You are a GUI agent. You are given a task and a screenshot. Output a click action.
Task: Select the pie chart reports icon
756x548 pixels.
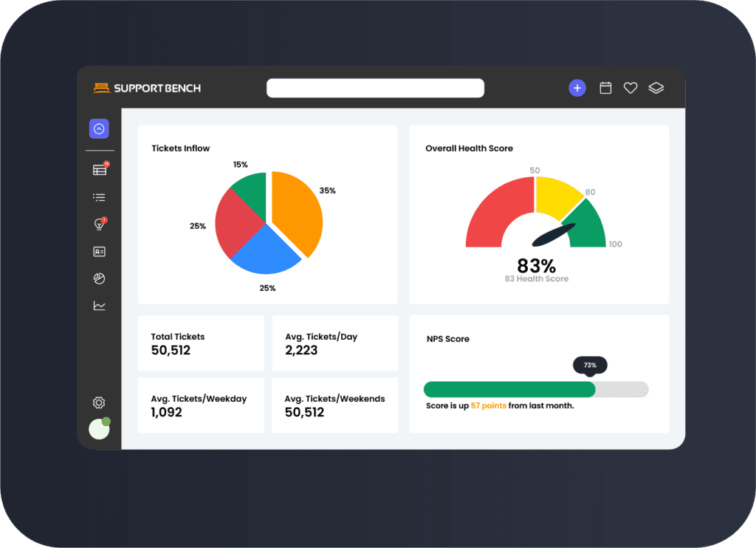(x=100, y=278)
